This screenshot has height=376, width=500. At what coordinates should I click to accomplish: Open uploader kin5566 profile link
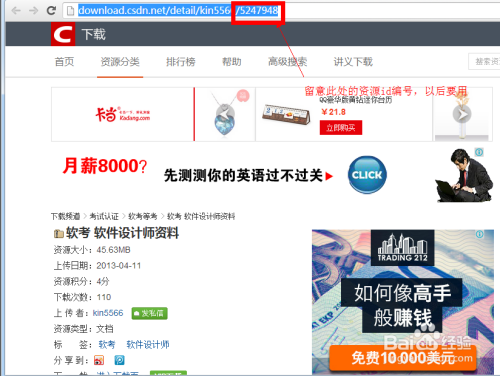(x=108, y=313)
